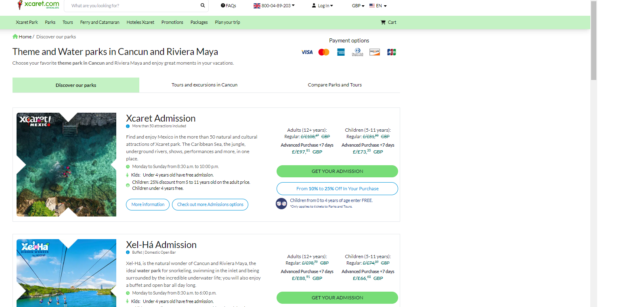This screenshot has width=644, height=307.
Task: Open the Packages menu item
Action: click(199, 23)
